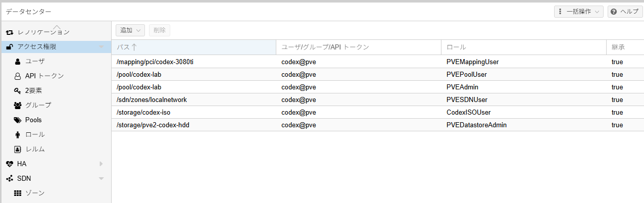Screen dimensions: 644x203
Task: Click the SDN network nodes icon
Action: coord(10,179)
